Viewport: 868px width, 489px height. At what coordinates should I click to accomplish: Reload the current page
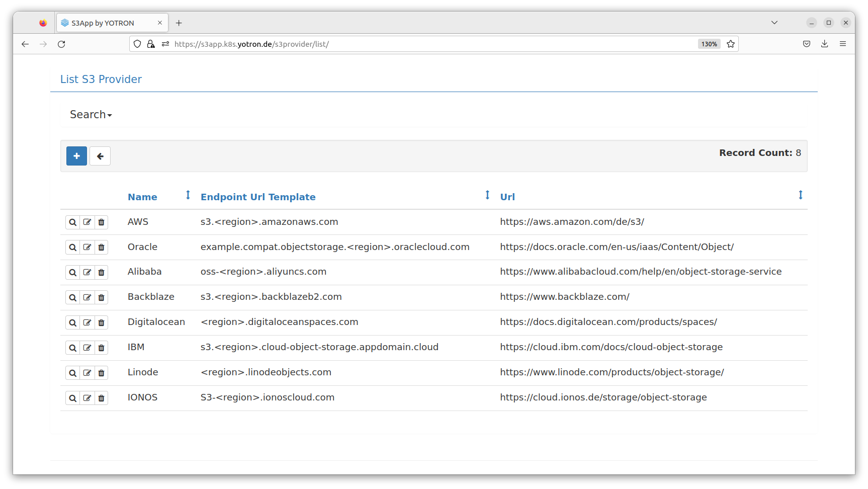[61, 44]
